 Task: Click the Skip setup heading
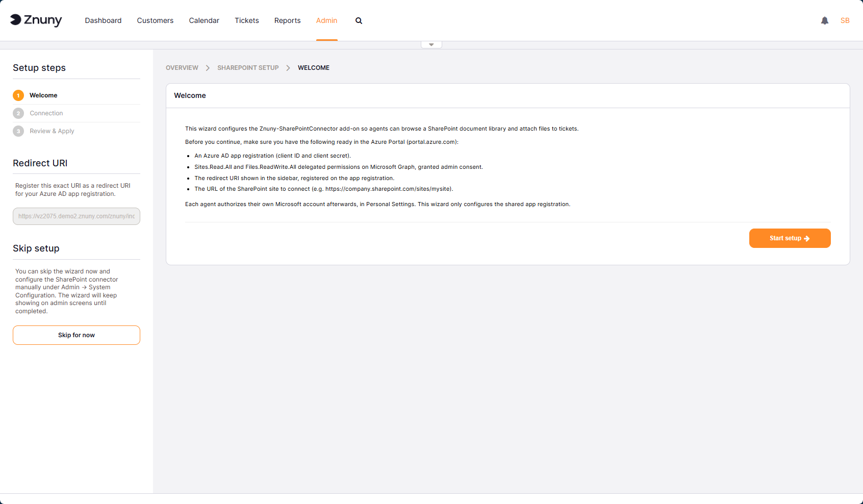[x=36, y=248]
